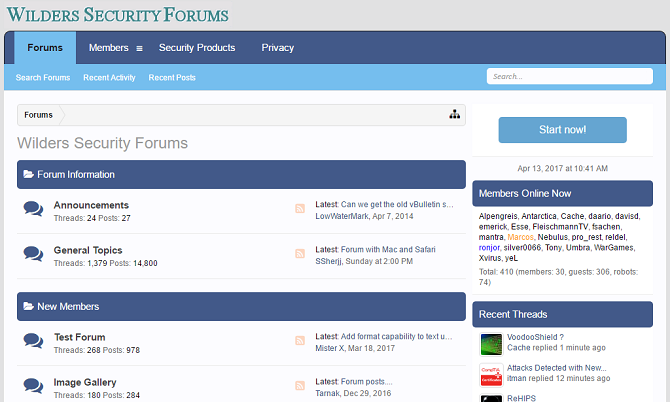The image size is (670, 402).
Task: Open the ReHIPS recent thread
Action: [x=521, y=398]
